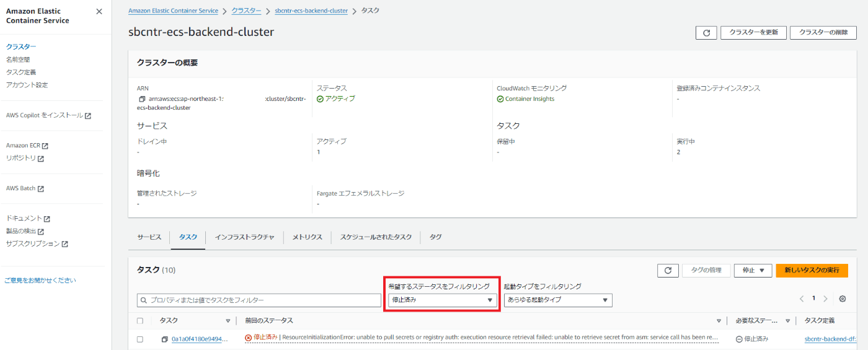The width and height of the screenshot is (868, 350).
Task: Click the search magnifier in task filter
Action: click(144, 300)
